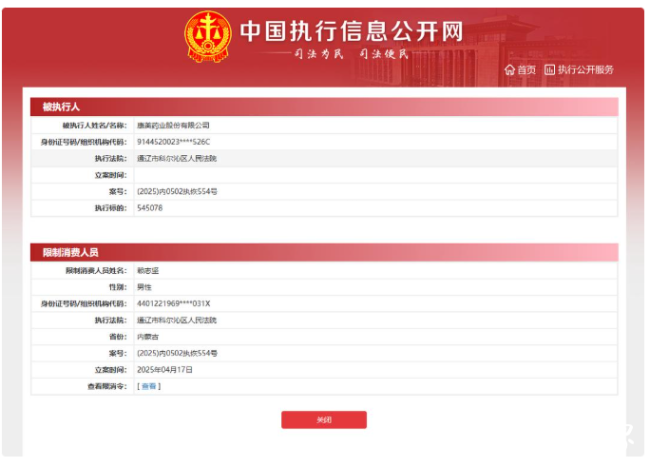
Task: Click the 立案时间 date 2025年04月17日
Action: pyautogui.click(x=163, y=369)
